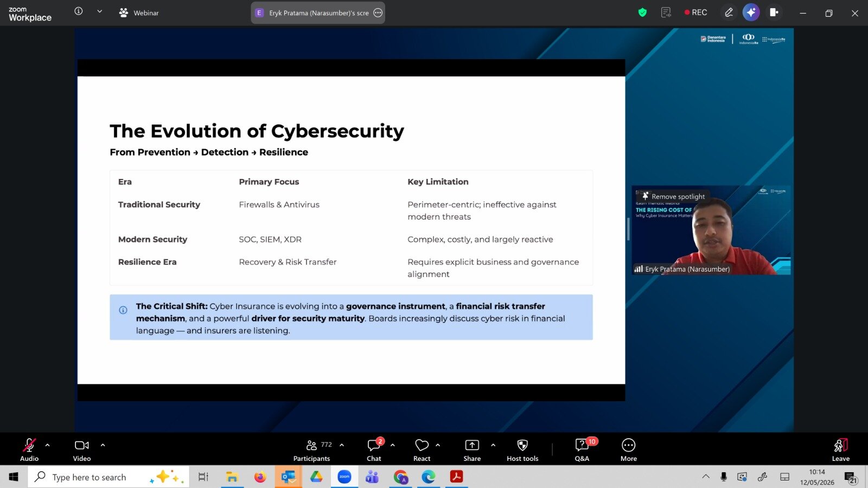Open Edge browser from taskbar

(x=429, y=477)
